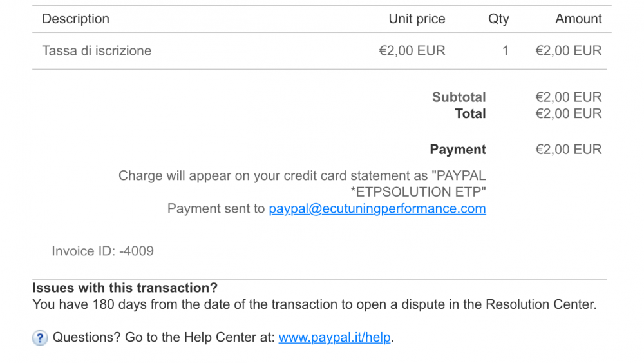This screenshot has height=363, width=644.
Task: Open the paypal@ecutuningperformance.com email link
Action: [377, 209]
